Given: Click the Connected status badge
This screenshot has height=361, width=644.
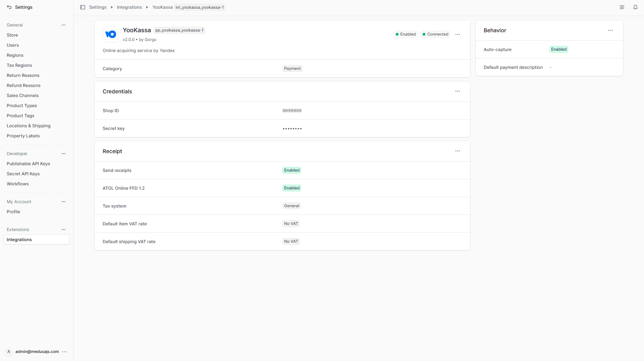Looking at the screenshot, I should pos(435,34).
